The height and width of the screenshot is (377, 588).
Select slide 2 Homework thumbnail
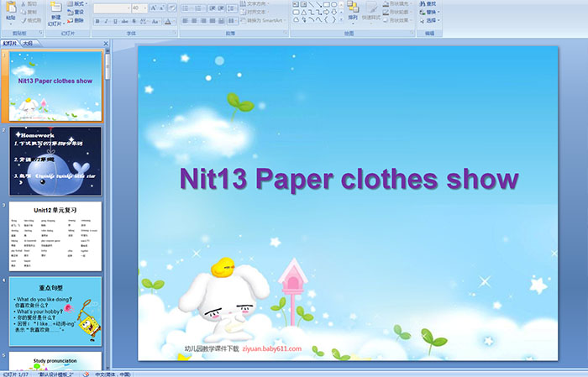click(x=55, y=161)
